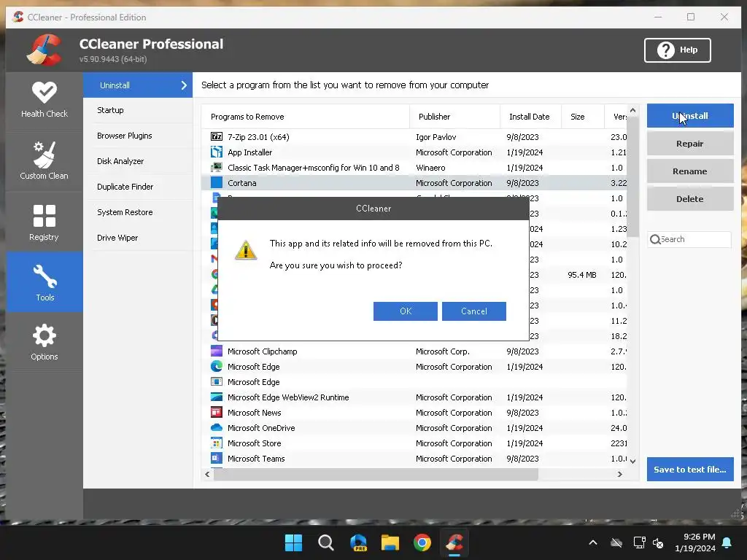Launch File Explorer from the taskbar
The image size is (747, 560).
390,542
